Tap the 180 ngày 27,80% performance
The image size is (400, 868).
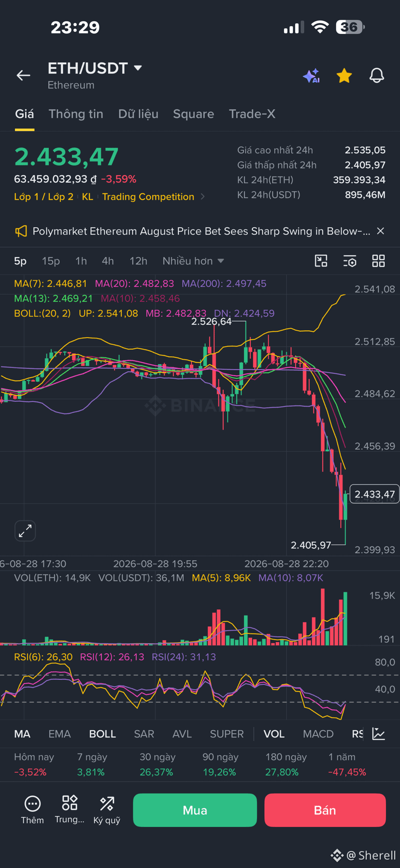[286, 765]
